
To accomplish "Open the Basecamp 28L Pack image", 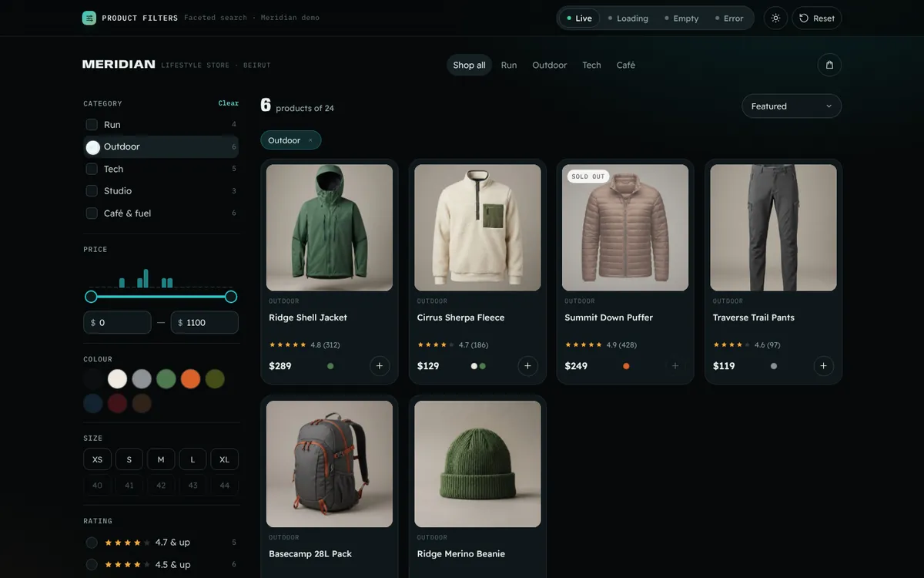I will (330, 464).
